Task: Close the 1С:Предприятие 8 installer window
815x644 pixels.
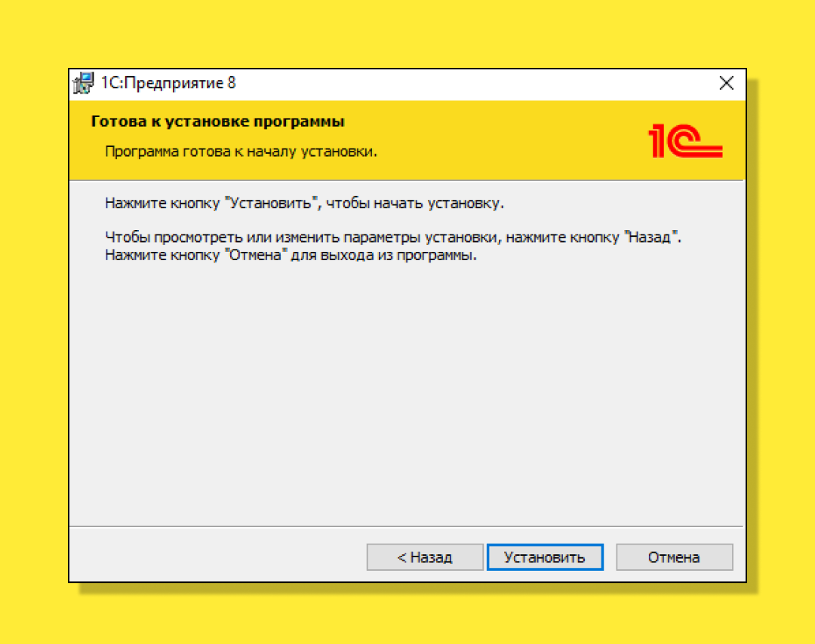Action: click(726, 83)
